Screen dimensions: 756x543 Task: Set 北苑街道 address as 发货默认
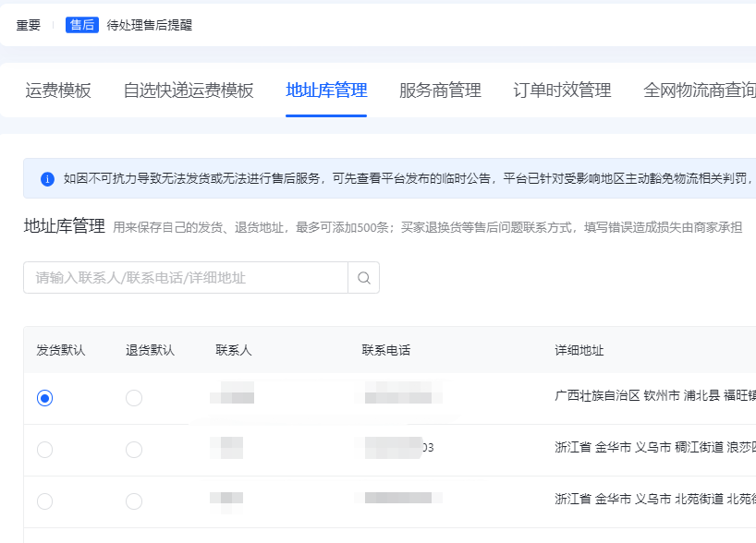pos(44,501)
